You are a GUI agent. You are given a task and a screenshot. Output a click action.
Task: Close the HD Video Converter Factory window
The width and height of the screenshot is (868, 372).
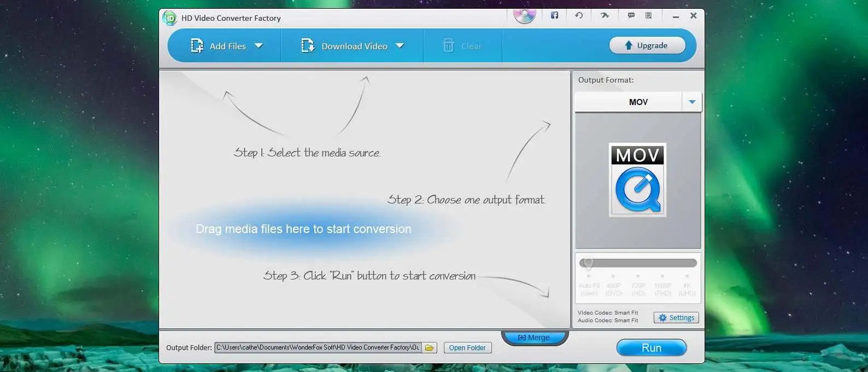(693, 15)
